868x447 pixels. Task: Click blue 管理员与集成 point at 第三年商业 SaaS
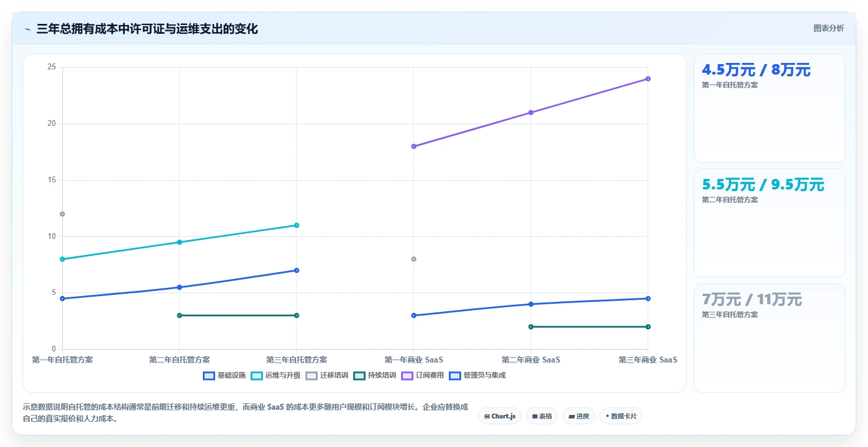pyautogui.click(x=648, y=298)
